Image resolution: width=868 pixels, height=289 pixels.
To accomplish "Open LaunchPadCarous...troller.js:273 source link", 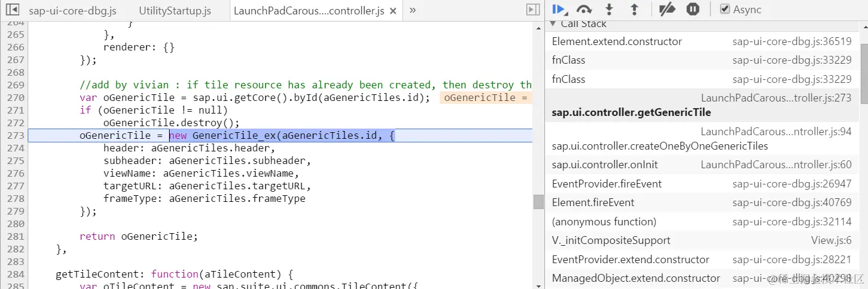I will click(776, 98).
